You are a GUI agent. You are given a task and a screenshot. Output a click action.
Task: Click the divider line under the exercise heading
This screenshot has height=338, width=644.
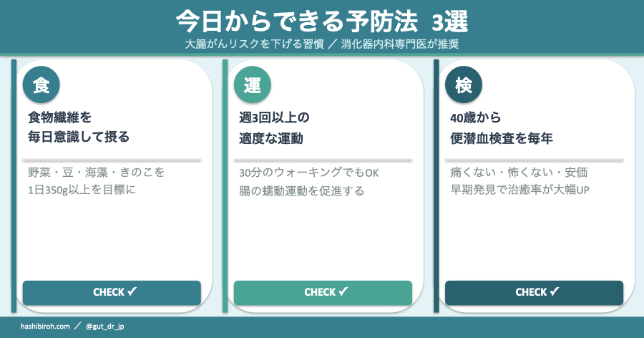click(x=323, y=160)
